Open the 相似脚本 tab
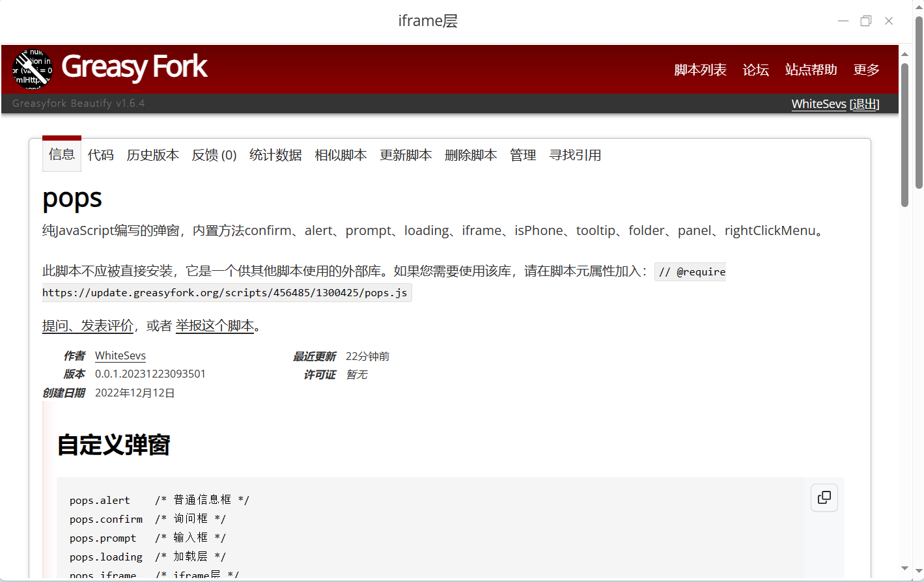The height and width of the screenshot is (582, 924). (341, 155)
